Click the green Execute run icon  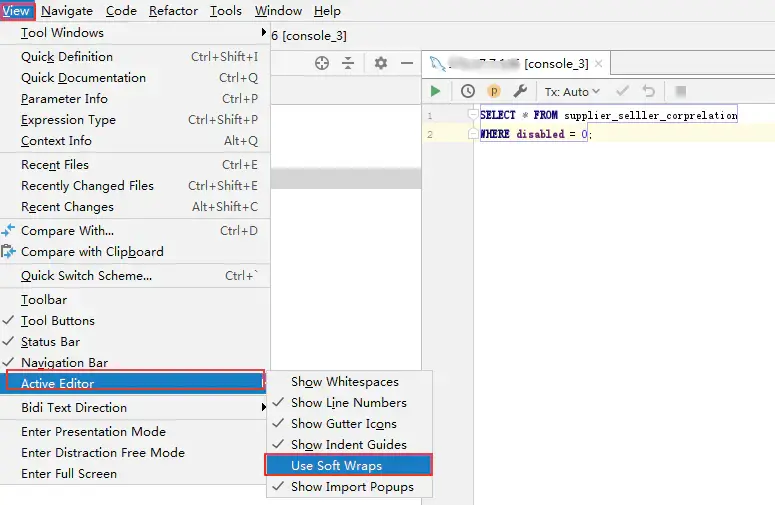point(435,91)
